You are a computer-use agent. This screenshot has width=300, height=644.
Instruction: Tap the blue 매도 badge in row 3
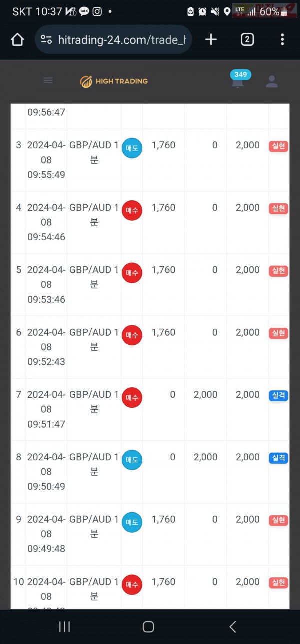[132, 148]
